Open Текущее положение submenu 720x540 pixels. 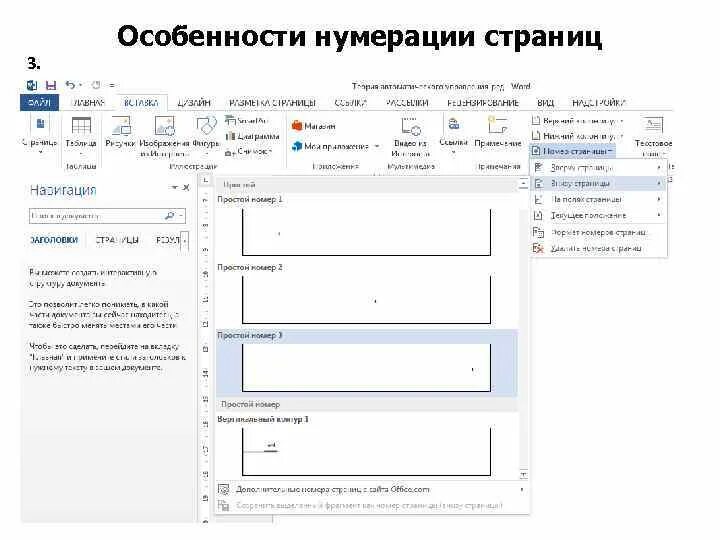click(x=598, y=215)
